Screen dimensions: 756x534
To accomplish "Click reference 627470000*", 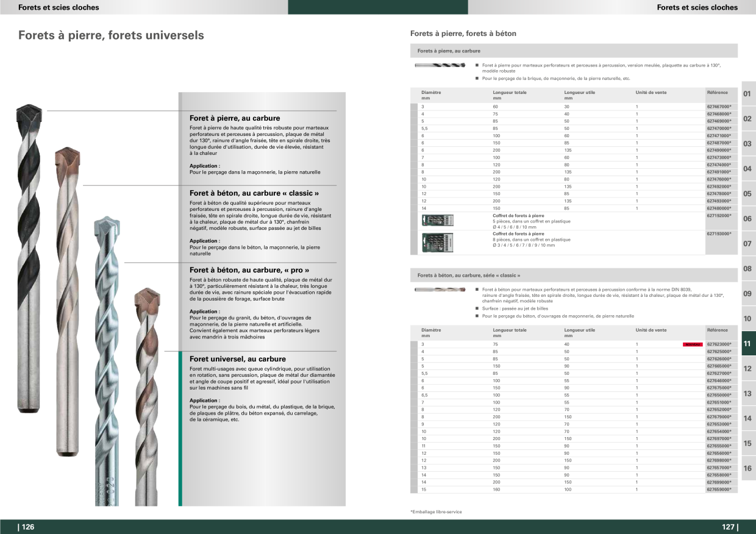I will click(719, 129).
